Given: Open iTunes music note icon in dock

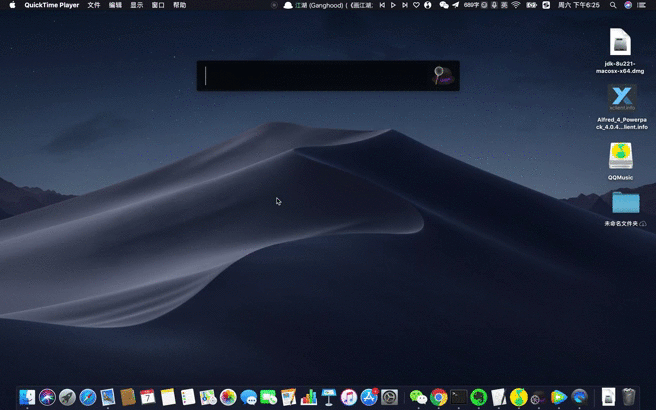Looking at the screenshot, I should [349, 397].
